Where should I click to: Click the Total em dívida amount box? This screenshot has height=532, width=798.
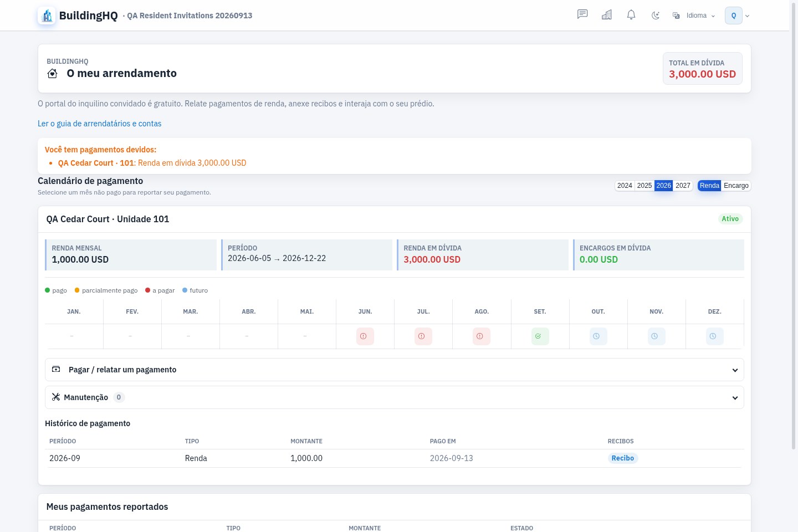(x=703, y=69)
